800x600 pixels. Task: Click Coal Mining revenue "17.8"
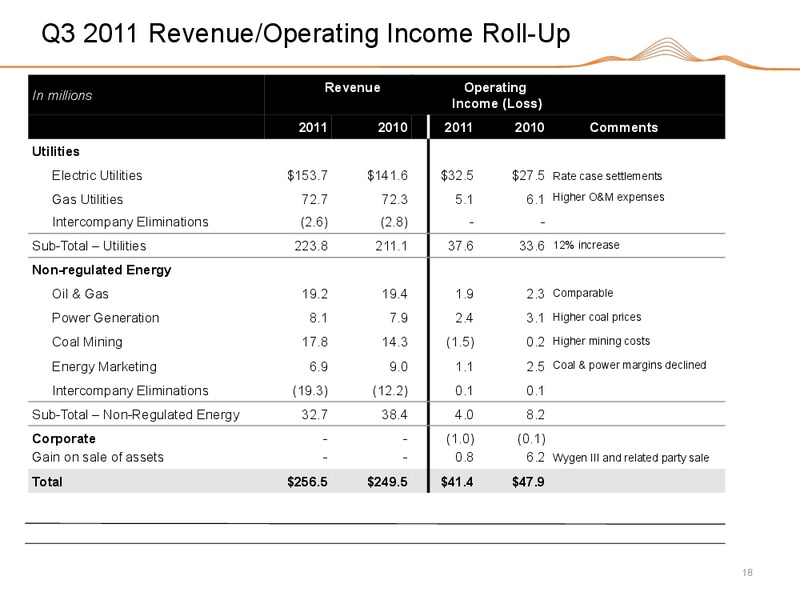click(314, 342)
